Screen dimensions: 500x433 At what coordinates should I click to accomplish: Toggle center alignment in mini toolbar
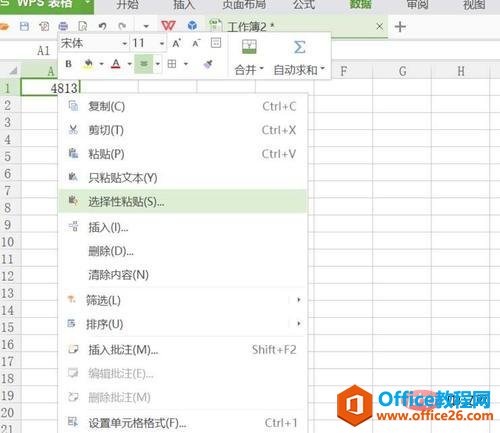pyautogui.click(x=144, y=64)
